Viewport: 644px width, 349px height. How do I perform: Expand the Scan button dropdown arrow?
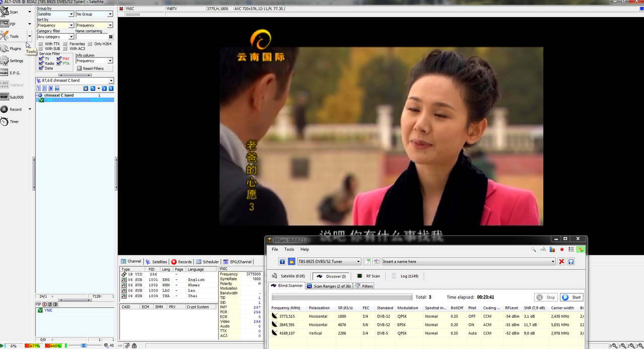(x=30, y=12)
